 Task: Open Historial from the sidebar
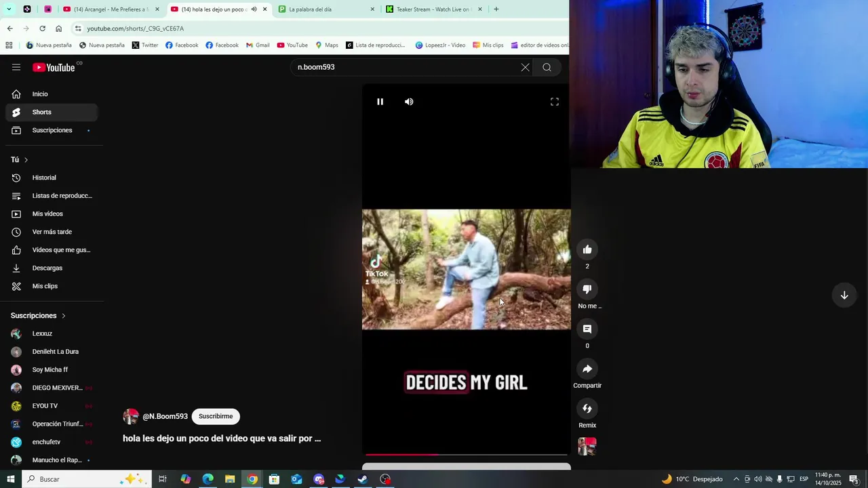pos(52,178)
